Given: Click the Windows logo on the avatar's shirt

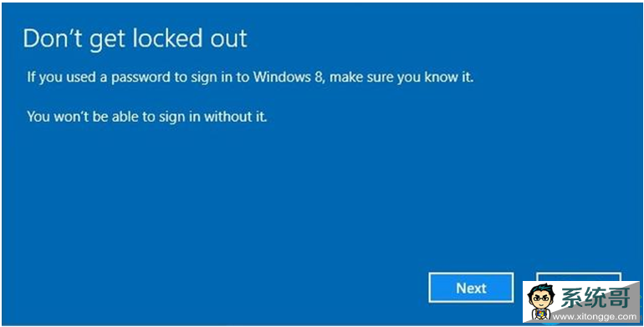Looking at the screenshot, I should click(x=541, y=314).
